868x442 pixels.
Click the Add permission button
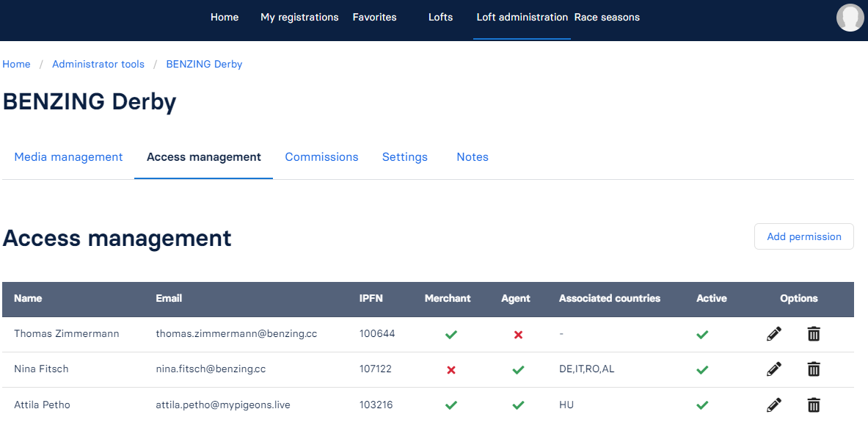803,236
